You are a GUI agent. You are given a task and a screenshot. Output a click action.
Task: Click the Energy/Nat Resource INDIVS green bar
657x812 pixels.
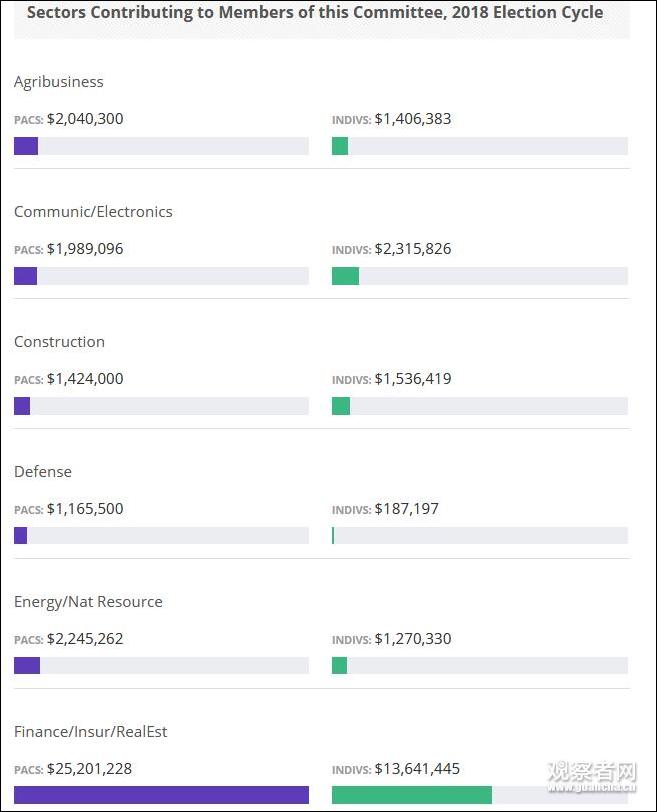coord(340,666)
